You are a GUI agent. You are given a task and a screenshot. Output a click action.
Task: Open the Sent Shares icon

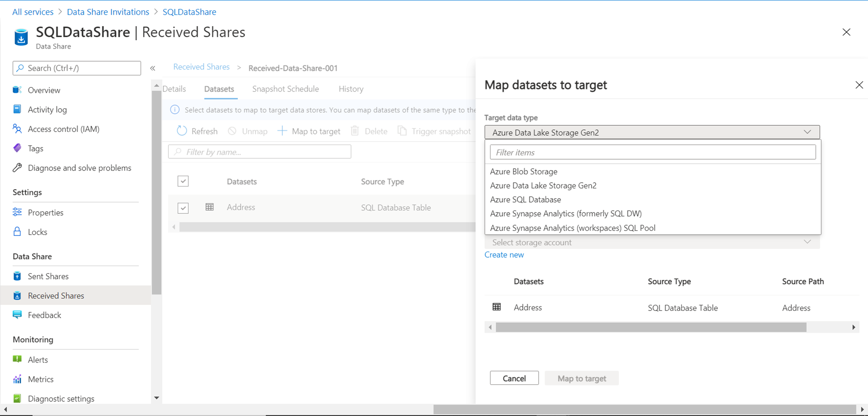pos(17,276)
